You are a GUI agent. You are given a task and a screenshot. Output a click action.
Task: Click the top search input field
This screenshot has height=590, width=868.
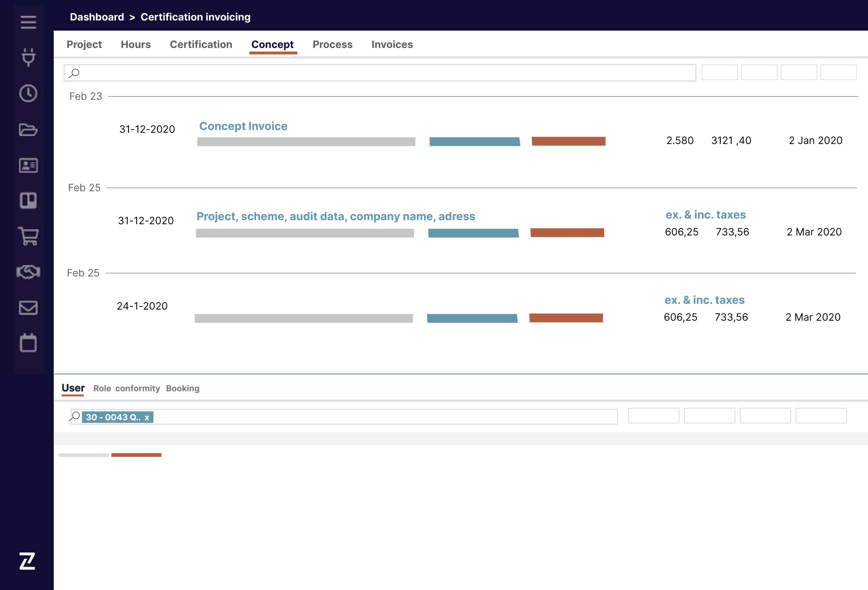tap(380, 73)
